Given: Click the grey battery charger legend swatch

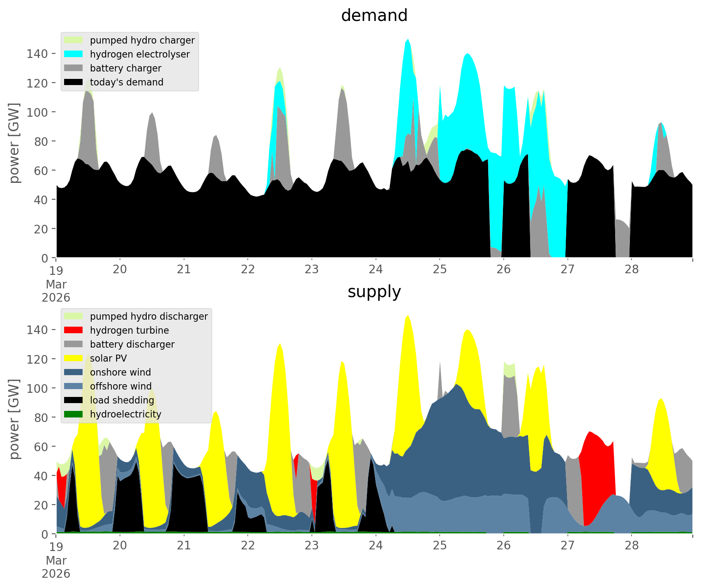Looking at the screenshot, I should pos(74,68).
